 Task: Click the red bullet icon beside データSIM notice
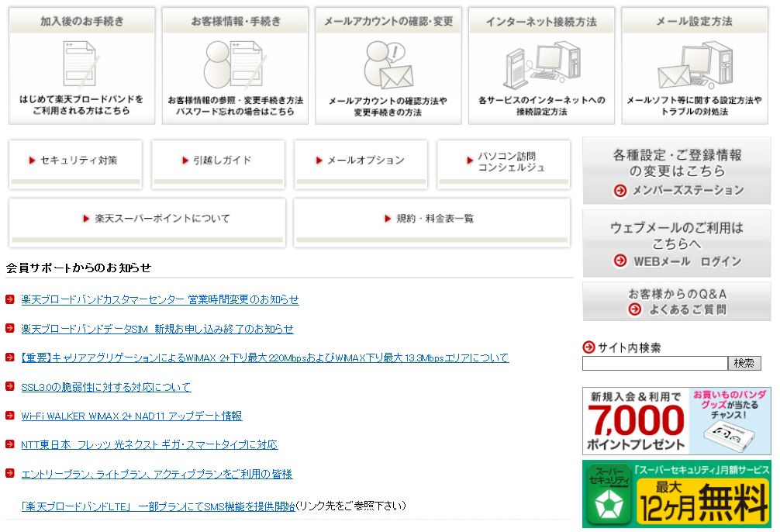(9, 328)
